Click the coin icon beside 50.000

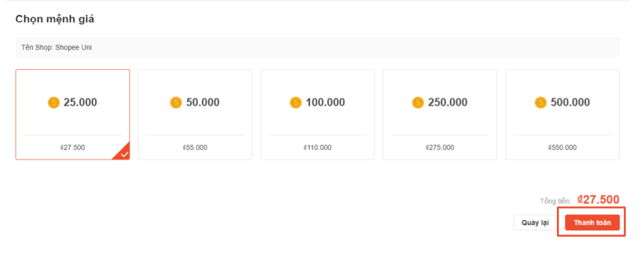(176, 103)
